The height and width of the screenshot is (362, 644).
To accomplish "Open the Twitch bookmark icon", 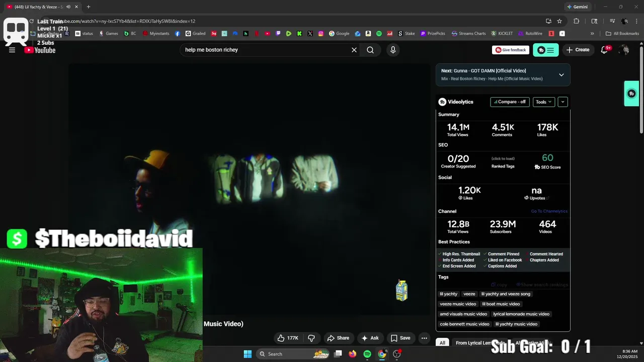I will click(278, 34).
